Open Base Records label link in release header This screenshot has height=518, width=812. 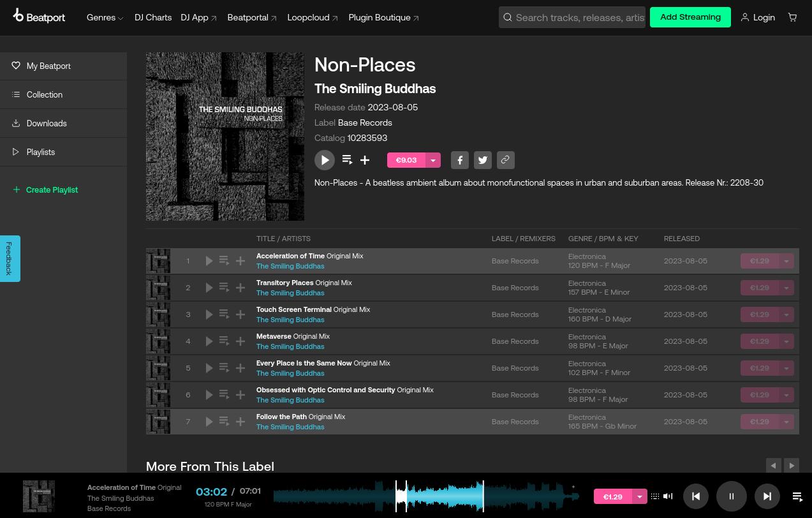(x=365, y=122)
